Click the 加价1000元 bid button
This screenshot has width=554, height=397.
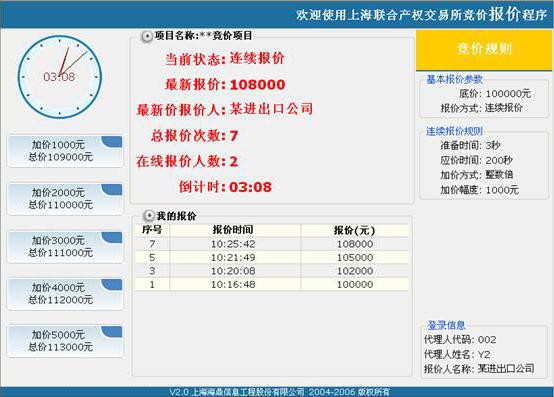(x=65, y=151)
